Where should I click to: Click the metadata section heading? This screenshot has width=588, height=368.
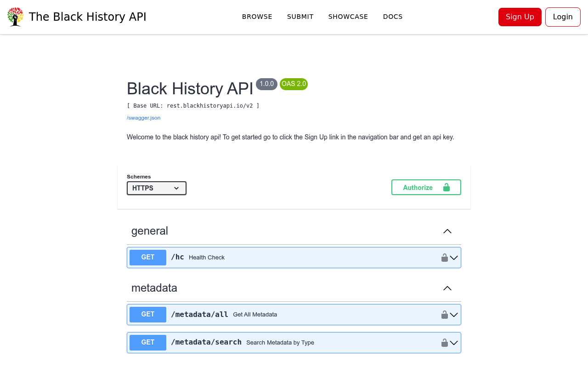click(x=154, y=288)
